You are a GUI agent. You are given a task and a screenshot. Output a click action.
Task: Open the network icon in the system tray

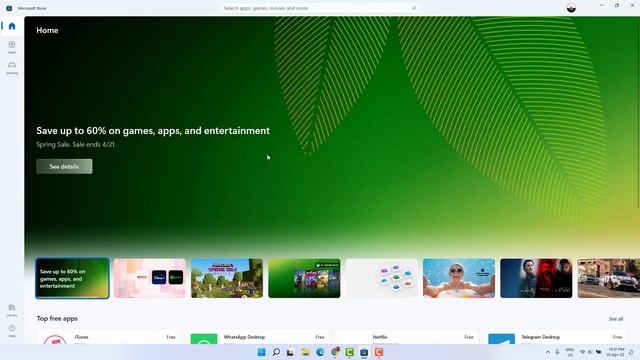582,352
